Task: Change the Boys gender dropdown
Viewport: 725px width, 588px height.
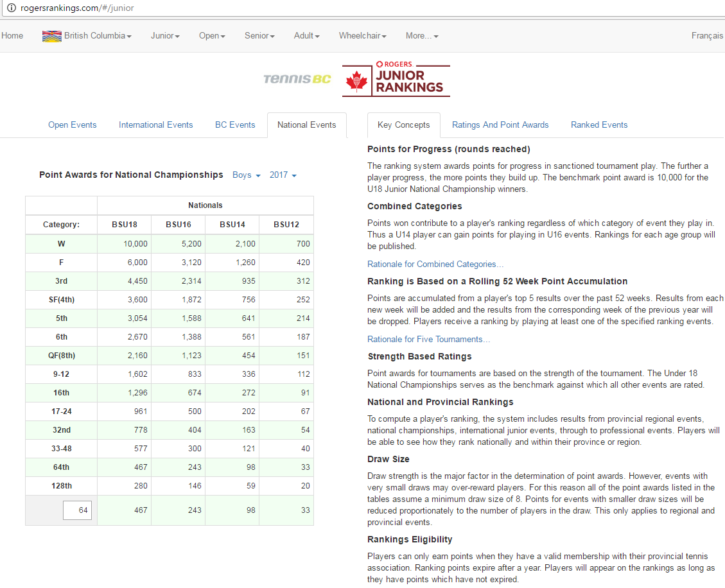Action: (247, 175)
